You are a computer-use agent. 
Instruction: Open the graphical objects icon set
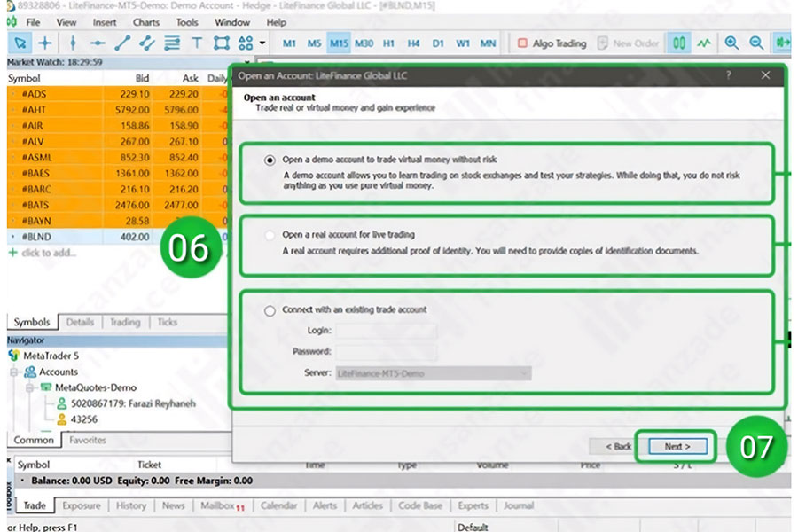[x=246, y=43]
